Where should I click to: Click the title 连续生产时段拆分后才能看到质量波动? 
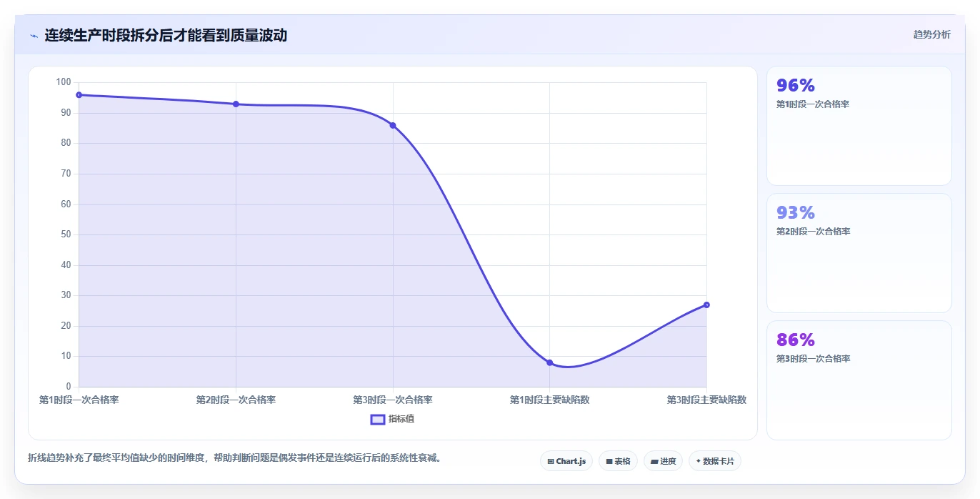166,35
